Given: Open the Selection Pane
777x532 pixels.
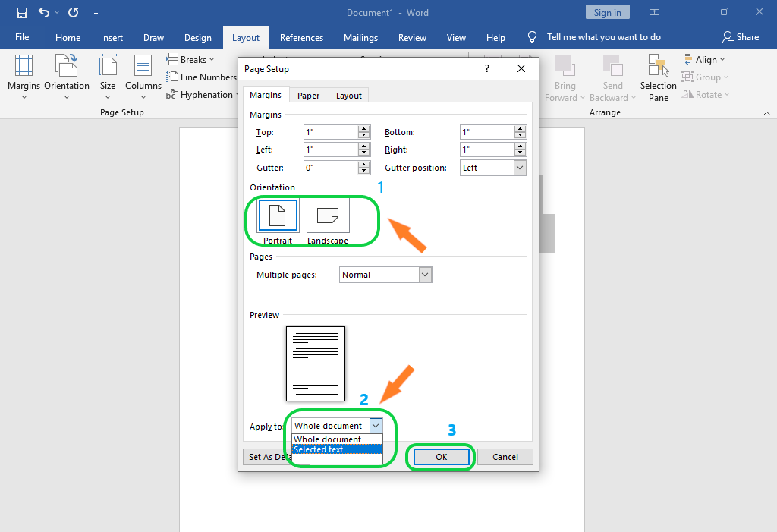Looking at the screenshot, I should (657, 76).
